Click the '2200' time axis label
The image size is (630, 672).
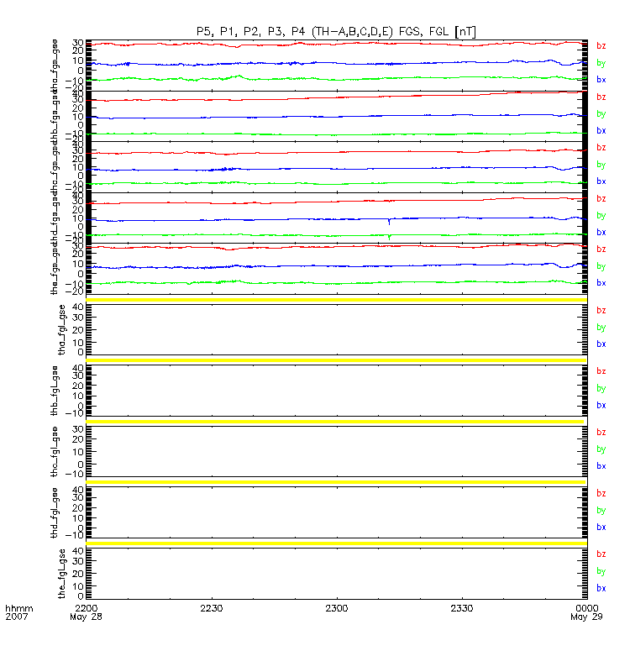click(x=87, y=608)
